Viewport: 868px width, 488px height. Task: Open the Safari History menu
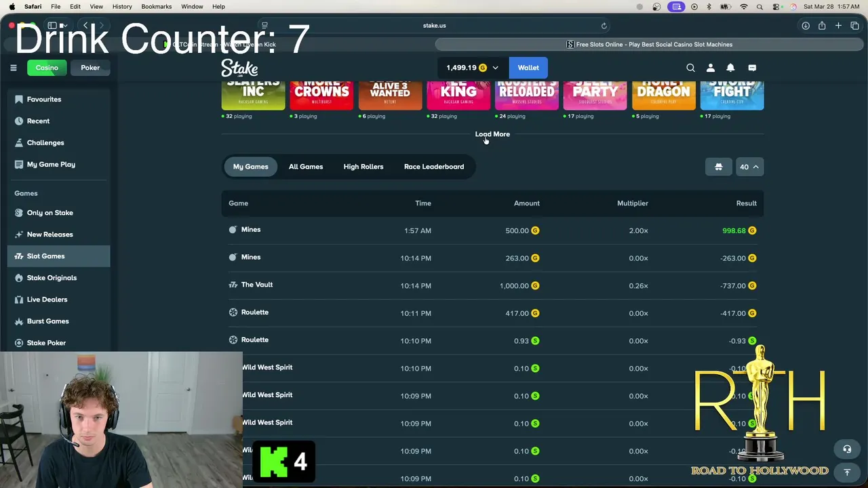click(x=122, y=7)
